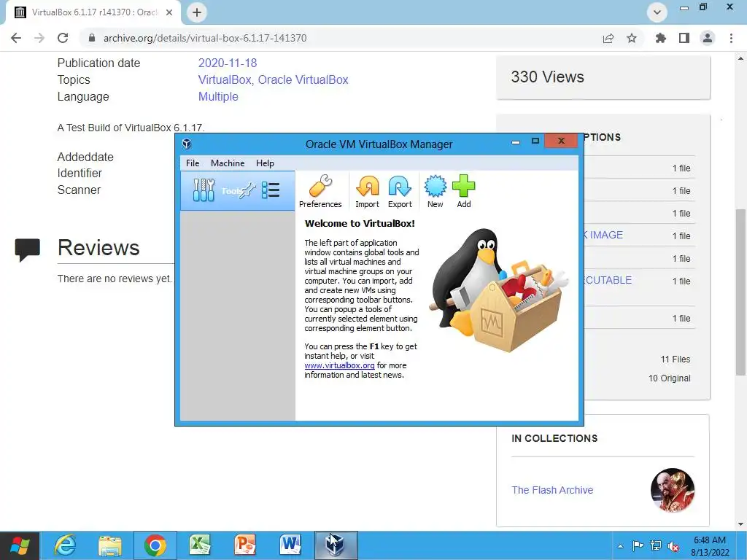Switch to Chrome in taskbar

pos(155,545)
